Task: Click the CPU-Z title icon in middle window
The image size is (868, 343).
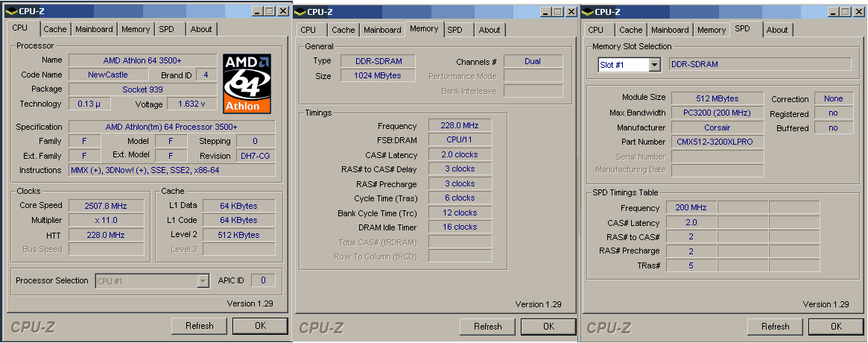Action: pos(300,12)
